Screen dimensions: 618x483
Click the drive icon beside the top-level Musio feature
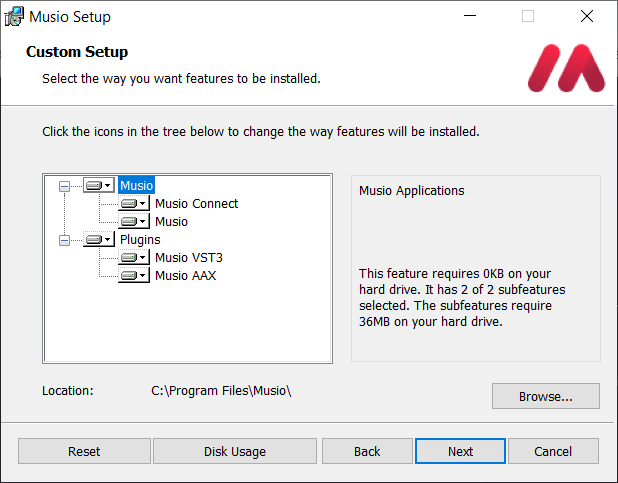click(x=98, y=185)
